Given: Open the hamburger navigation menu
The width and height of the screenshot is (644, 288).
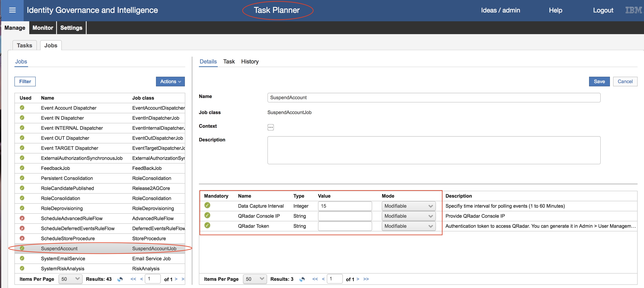Looking at the screenshot, I should 12,10.
